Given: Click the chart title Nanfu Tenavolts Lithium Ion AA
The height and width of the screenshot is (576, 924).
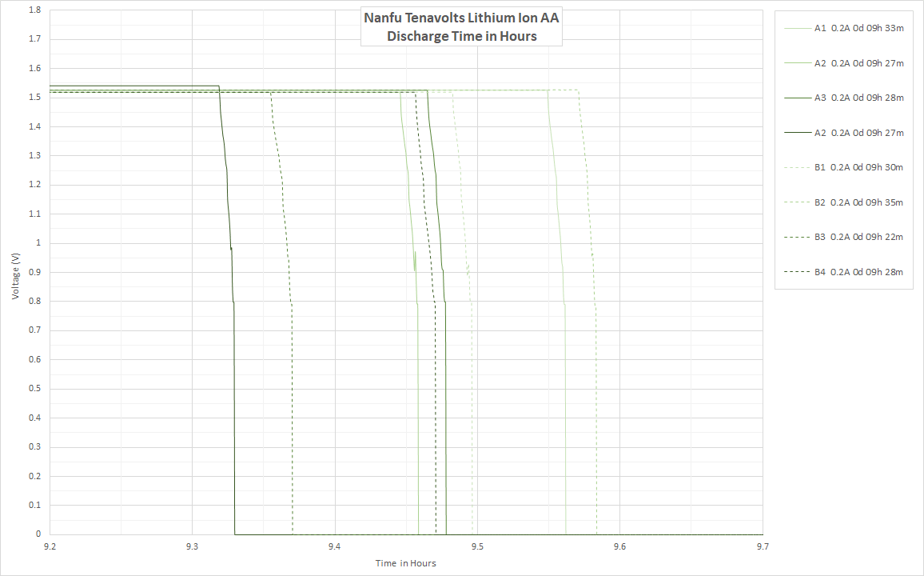Looking at the screenshot, I should (x=461, y=18).
